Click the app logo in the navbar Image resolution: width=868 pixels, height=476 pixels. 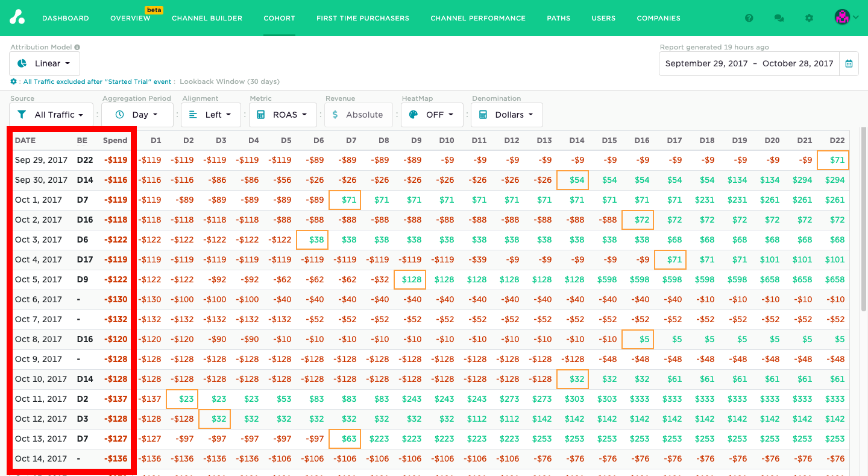pyautogui.click(x=17, y=17)
